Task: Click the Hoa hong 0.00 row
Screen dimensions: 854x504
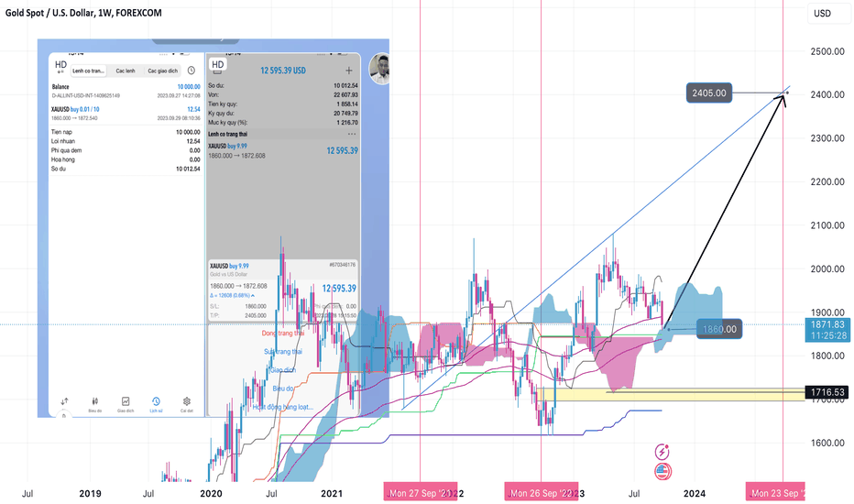Action: [126, 159]
